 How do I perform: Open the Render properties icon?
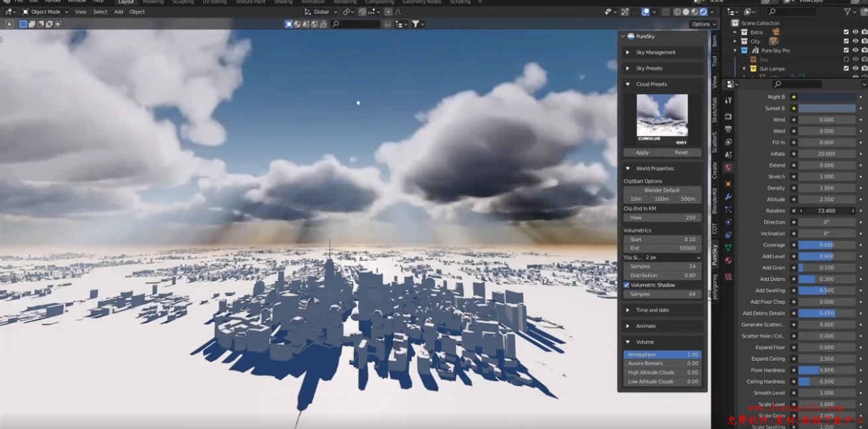pyautogui.click(x=728, y=116)
